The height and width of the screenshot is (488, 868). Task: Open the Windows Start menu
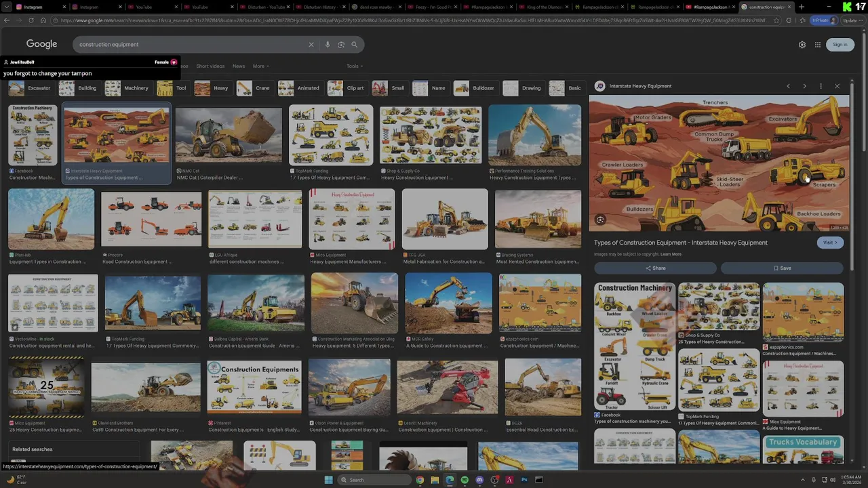(x=329, y=480)
